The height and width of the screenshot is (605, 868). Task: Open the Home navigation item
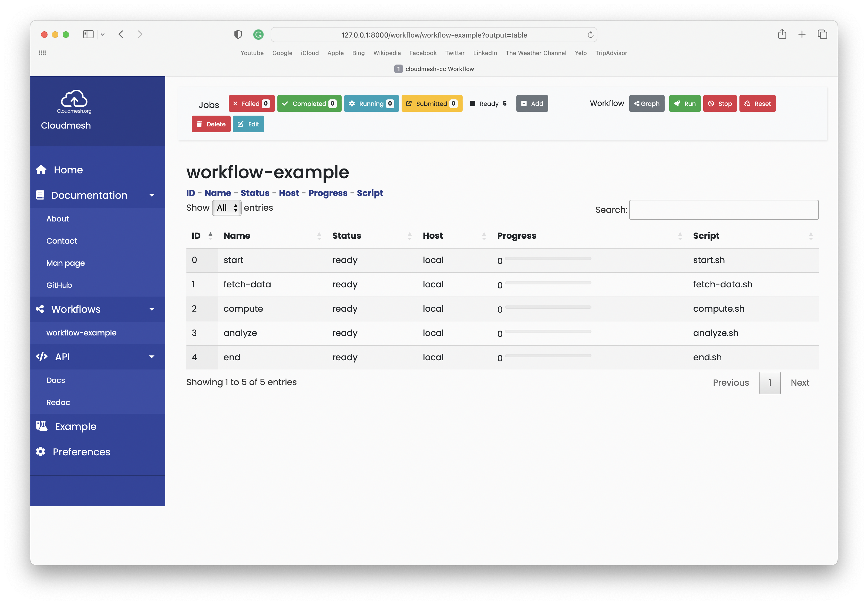[68, 170]
